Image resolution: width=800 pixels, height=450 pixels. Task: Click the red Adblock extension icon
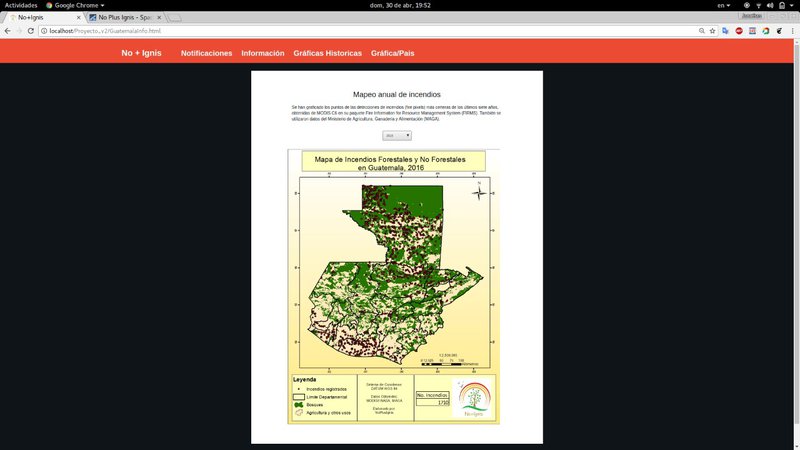pyautogui.click(x=739, y=31)
